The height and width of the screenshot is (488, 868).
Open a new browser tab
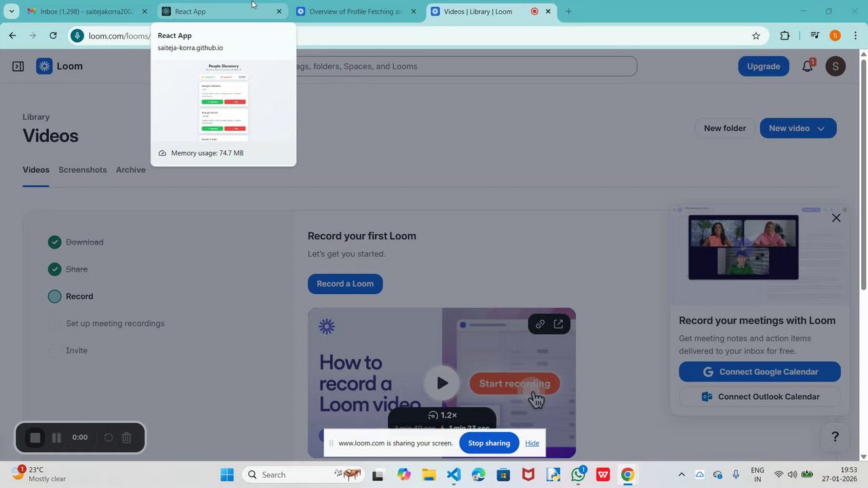point(568,12)
